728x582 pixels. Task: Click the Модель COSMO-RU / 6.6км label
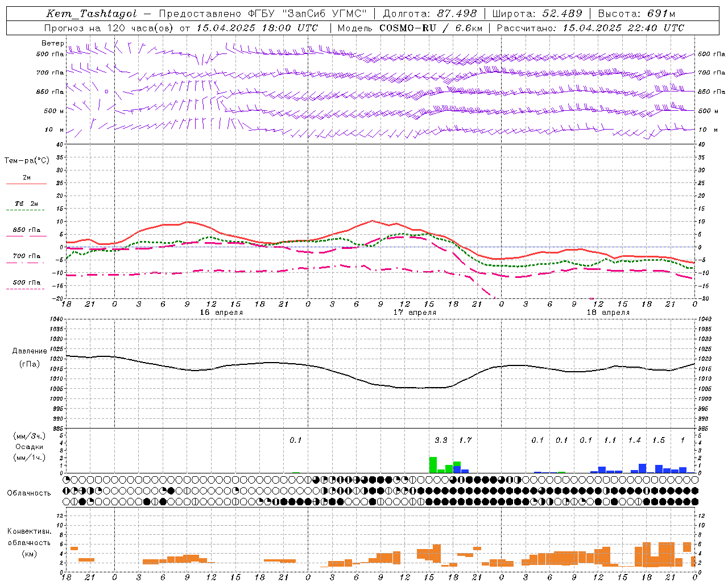pos(410,28)
